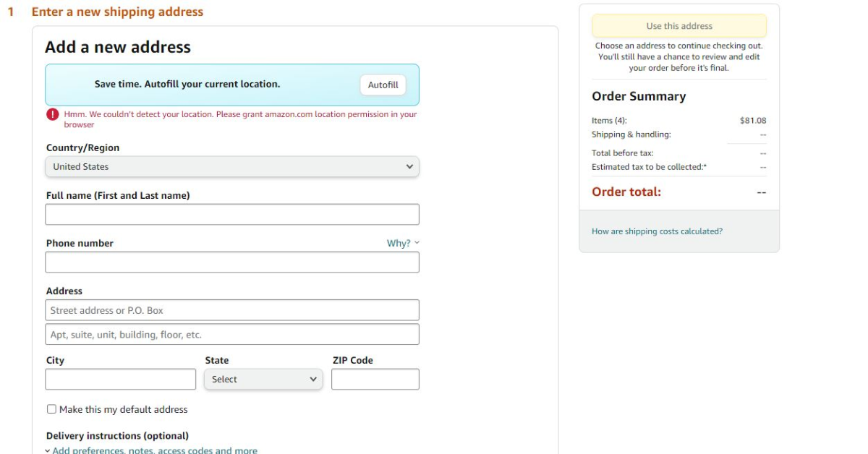Open How are shipping costs calculated link
Viewport: 868px width, 454px height.
(x=657, y=231)
